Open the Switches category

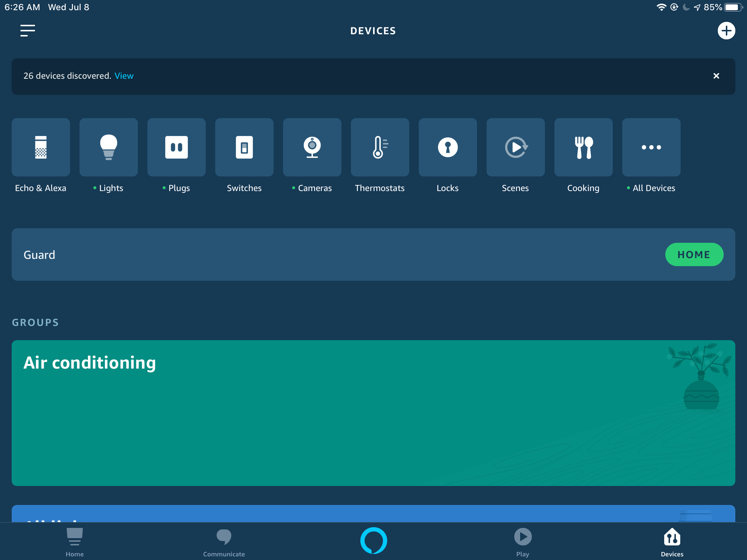pos(244,147)
